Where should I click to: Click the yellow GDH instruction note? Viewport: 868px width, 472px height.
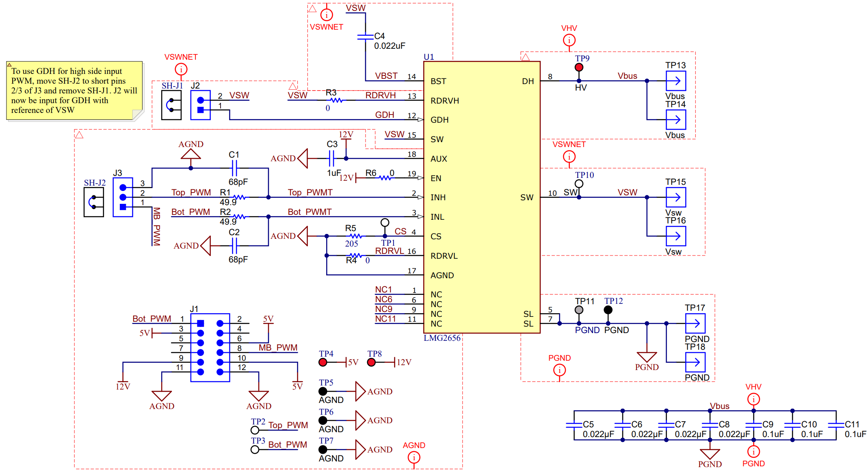click(x=74, y=91)
